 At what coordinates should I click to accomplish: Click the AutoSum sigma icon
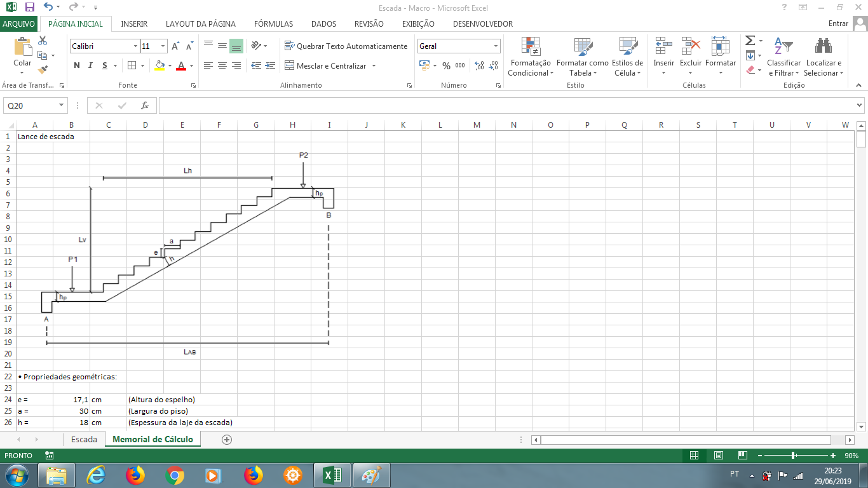[750, 41]
